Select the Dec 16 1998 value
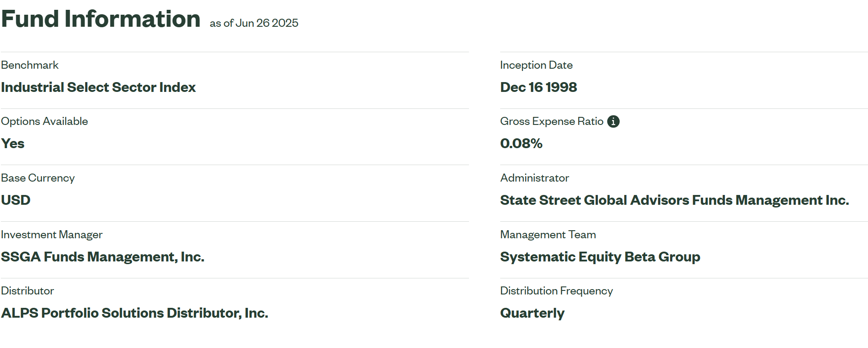 pyautogui.click(x=539, y=87)
